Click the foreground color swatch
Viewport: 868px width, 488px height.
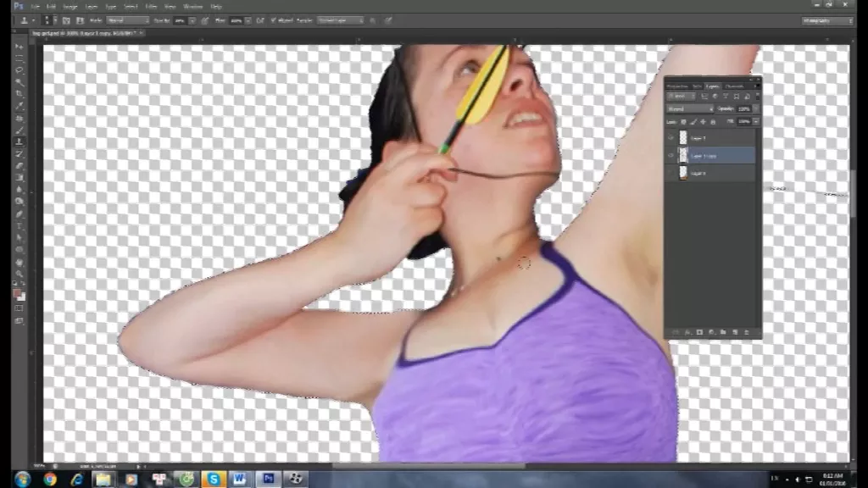[17, 293]
